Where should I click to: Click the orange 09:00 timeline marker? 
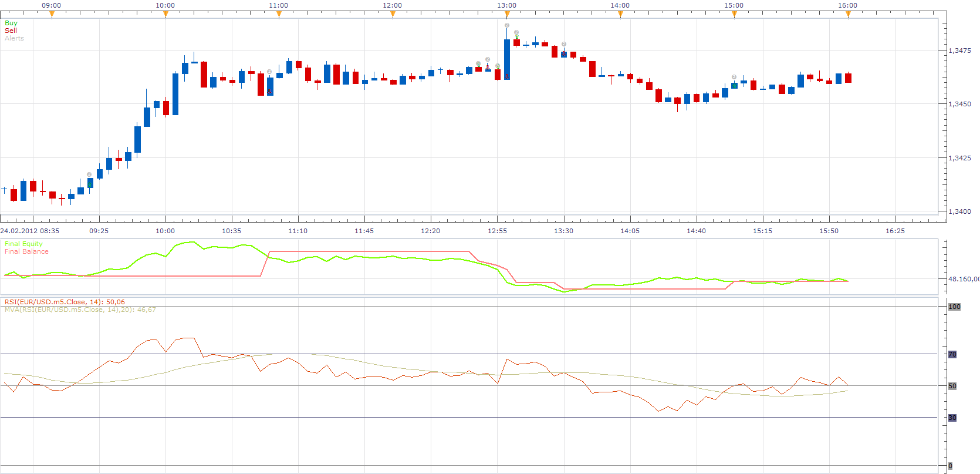pyautogui.click(x=52, y=15)
